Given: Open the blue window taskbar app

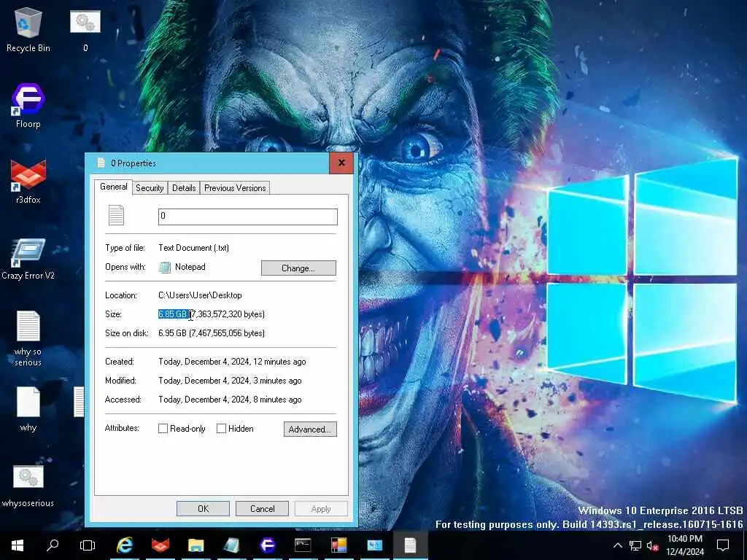Looking at the screenshot, I should click(x=374, y=545).
